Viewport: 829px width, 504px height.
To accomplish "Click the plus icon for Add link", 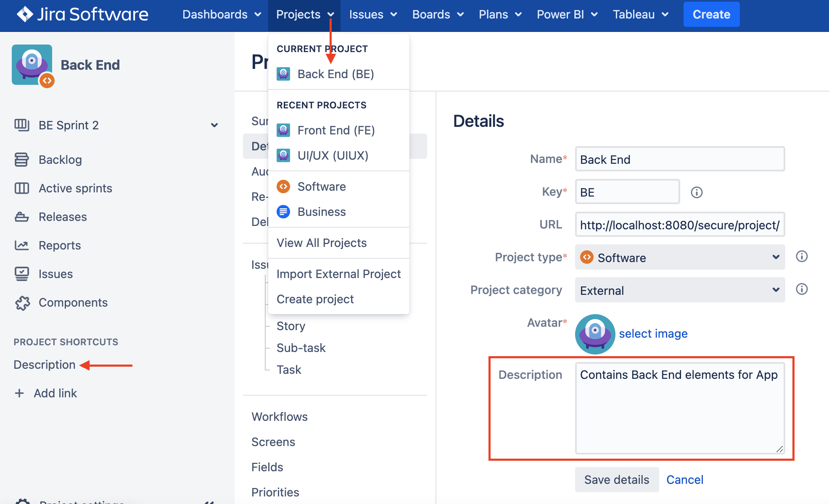I will tap(19, 393).
